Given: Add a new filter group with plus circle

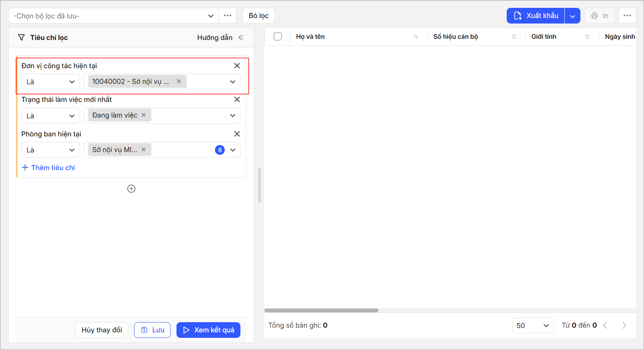Looking at the screenshot, I should pos(131,189).
